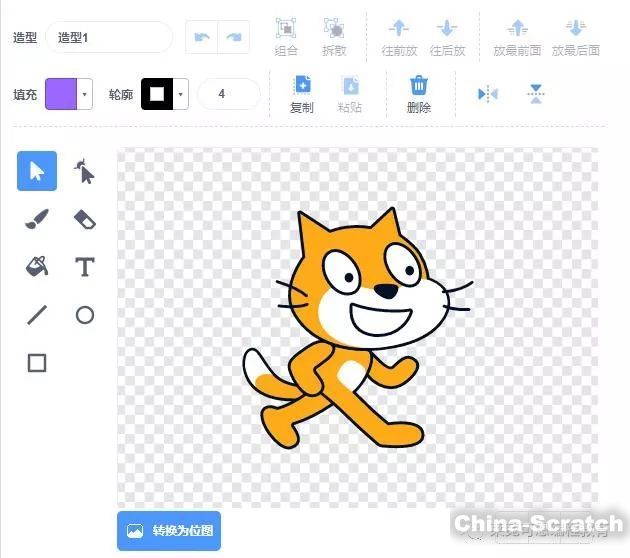Activate the Fill bucket tool
The image size is (630, 558).
(x=37, y=267)
